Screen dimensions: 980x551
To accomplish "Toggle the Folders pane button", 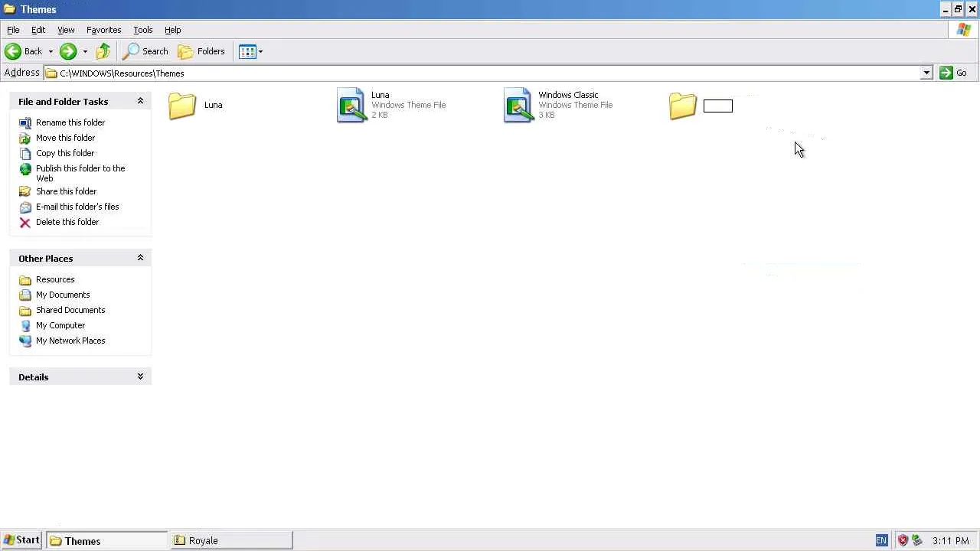I will coord(202,51).
